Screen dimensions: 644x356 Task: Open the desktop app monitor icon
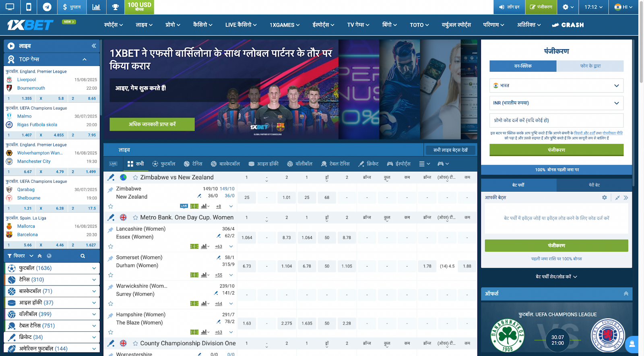click(10, 7)
